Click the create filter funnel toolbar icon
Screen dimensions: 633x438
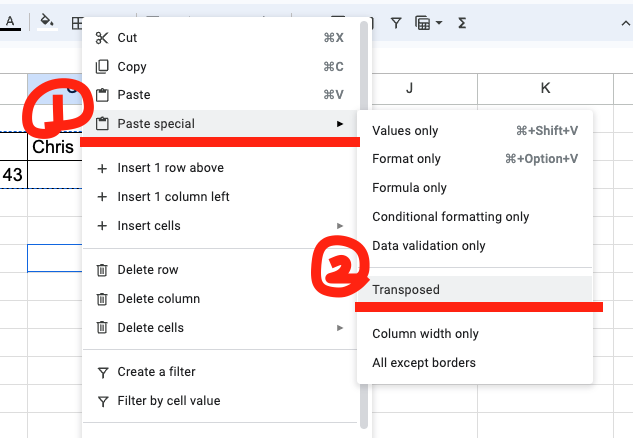396,23
